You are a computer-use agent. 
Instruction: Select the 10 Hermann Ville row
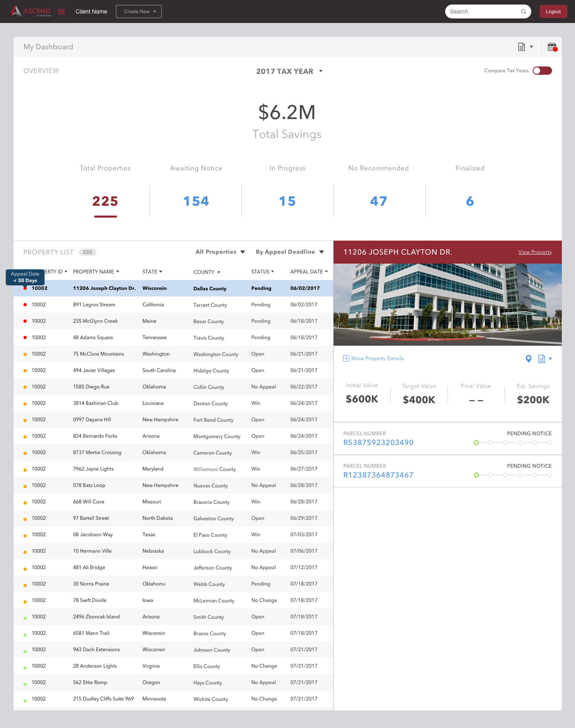coord(173,551)
